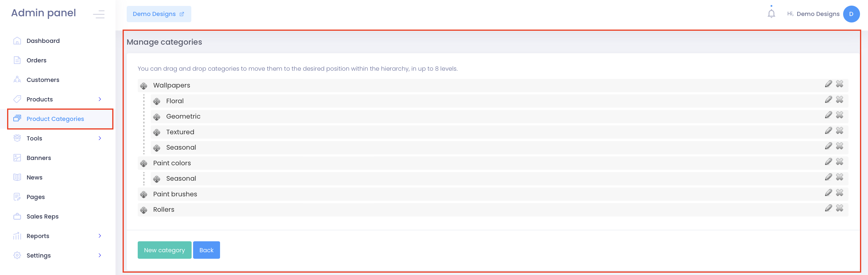Click the move handle for Paint colors
This screenshot has width=868, height=275.
pyautogui.click(x=144, y=164)
